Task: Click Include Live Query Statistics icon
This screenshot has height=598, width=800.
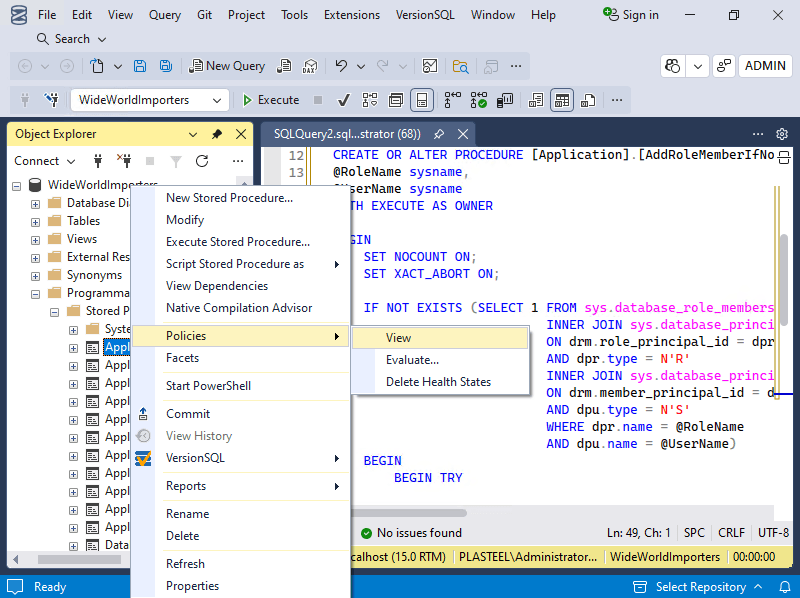Action: (479, 100)
